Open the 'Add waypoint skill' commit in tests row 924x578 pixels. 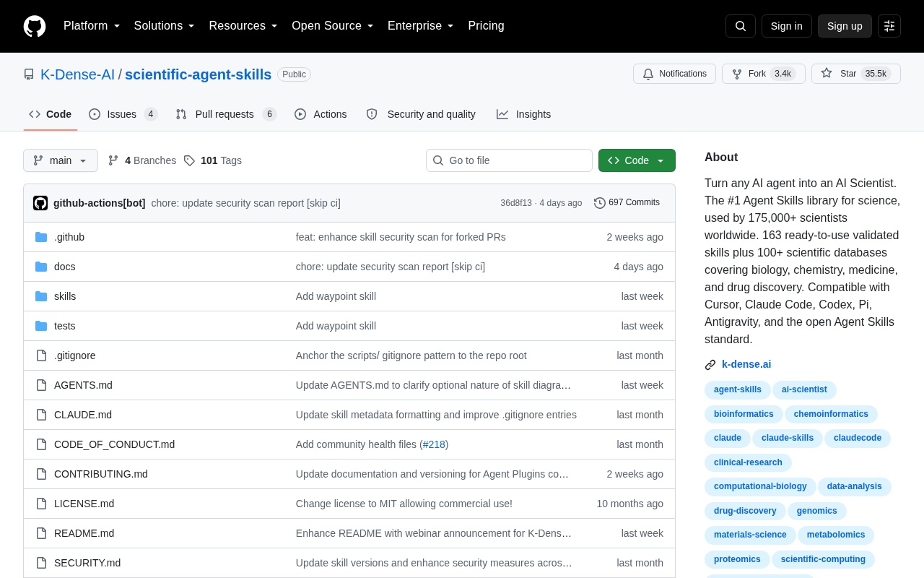coord(336,326)
